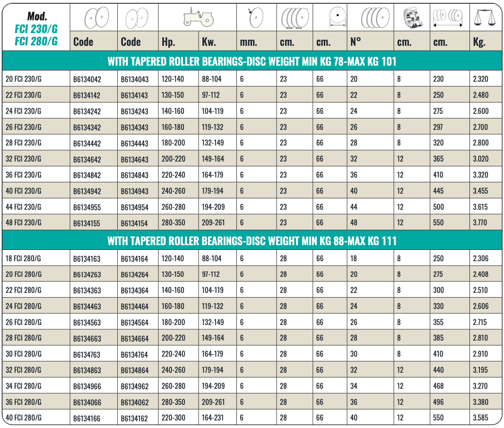The width and height of the screenshot is (504, 428).
Task: Select the 20 FCI 230/G row label
Action: click(23, 79)
